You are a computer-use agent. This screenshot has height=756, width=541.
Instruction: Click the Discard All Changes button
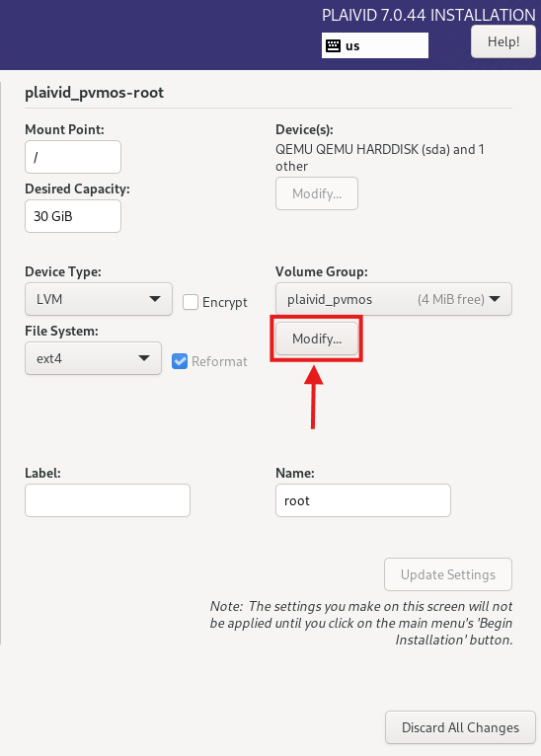tap(460, 727)
